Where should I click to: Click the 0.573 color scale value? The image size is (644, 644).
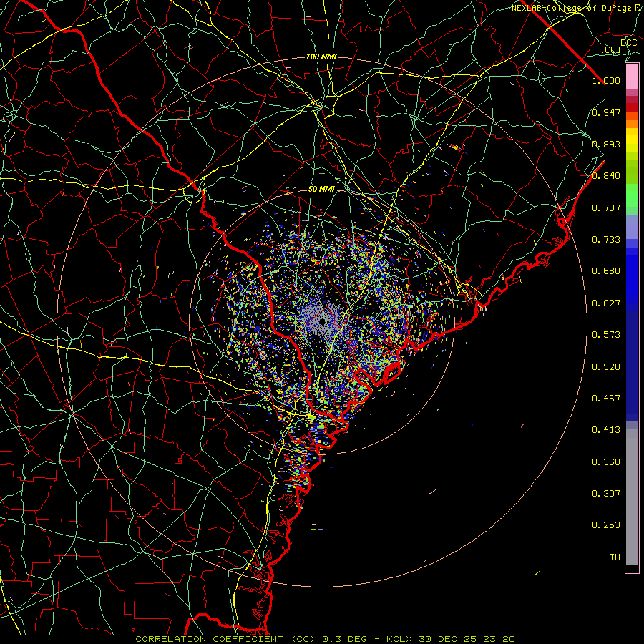(x=606, y=335)
